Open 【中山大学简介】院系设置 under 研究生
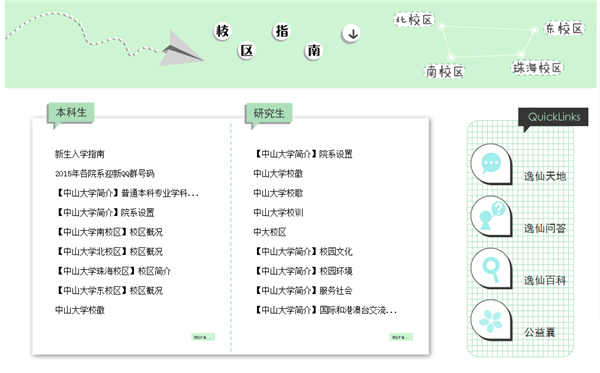 [303, 154]
